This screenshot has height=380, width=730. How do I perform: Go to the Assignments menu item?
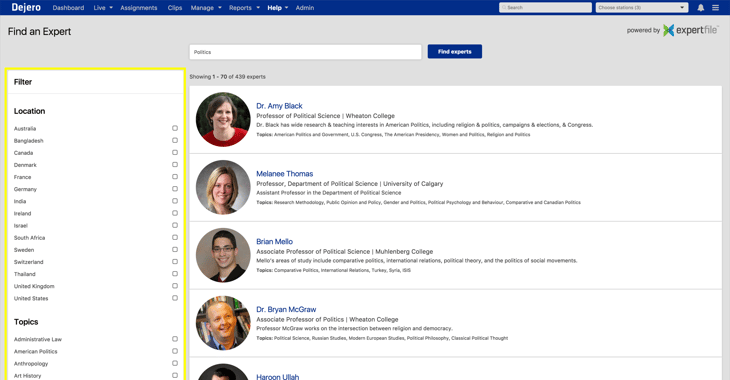pyautogui.click(x=139, y=8)
